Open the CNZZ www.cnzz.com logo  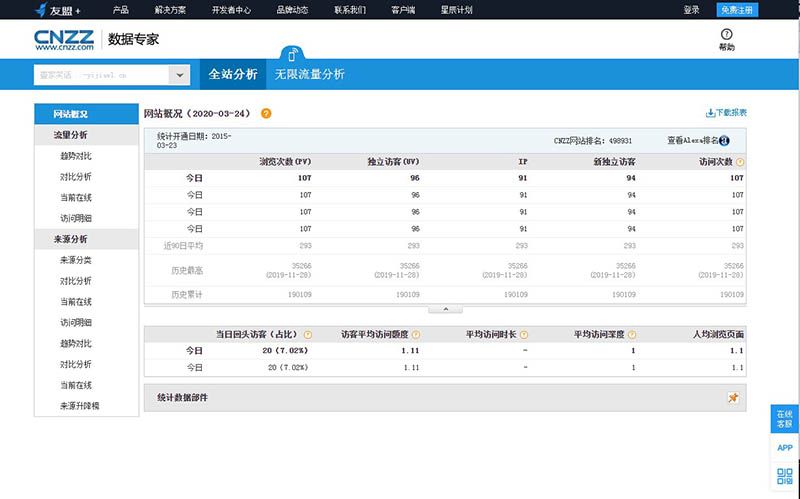(x=64, y=40)
